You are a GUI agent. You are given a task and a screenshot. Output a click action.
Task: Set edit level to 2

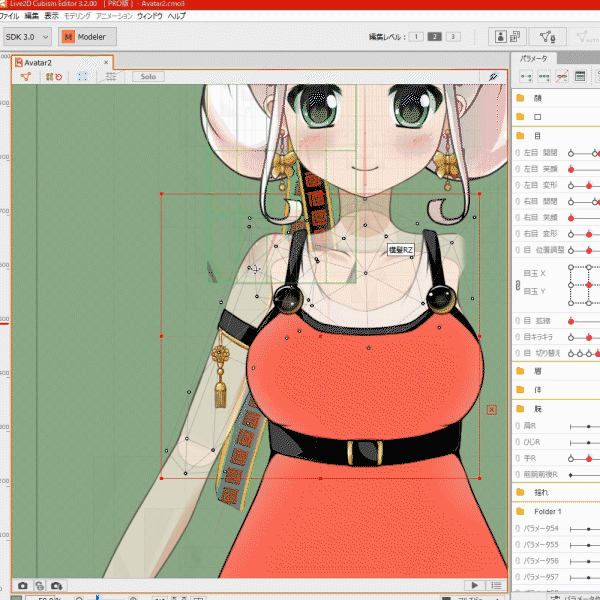(x=434, y=36)
